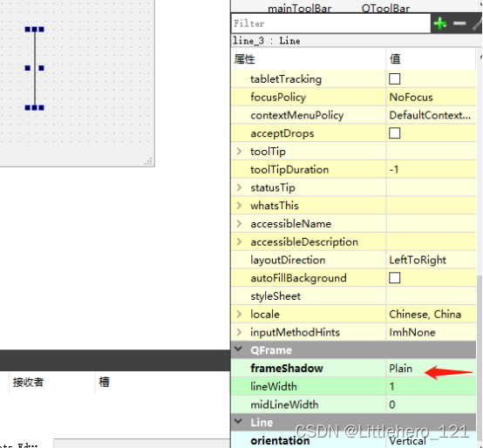
Task: Select the focusPolicy NoFocus value
Action: (411, 98)
